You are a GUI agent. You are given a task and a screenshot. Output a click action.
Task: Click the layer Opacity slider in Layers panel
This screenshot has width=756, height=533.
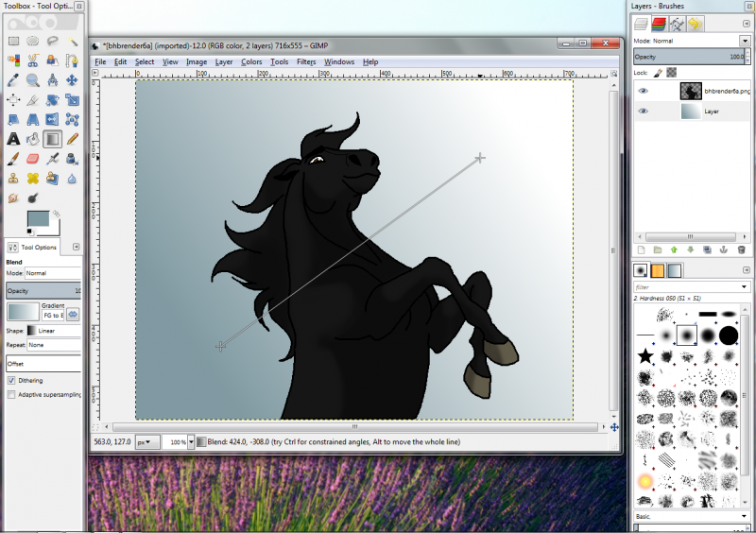tap(690, 57)
